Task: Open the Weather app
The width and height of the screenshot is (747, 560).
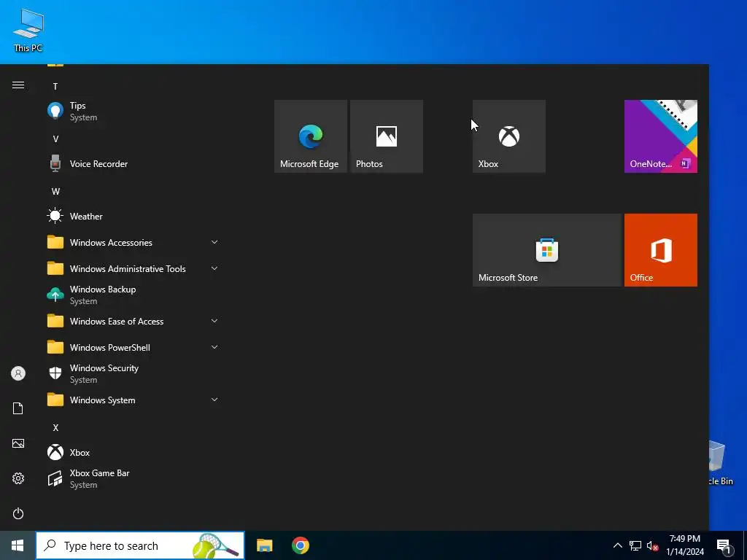Action: (x=133, y=216)
